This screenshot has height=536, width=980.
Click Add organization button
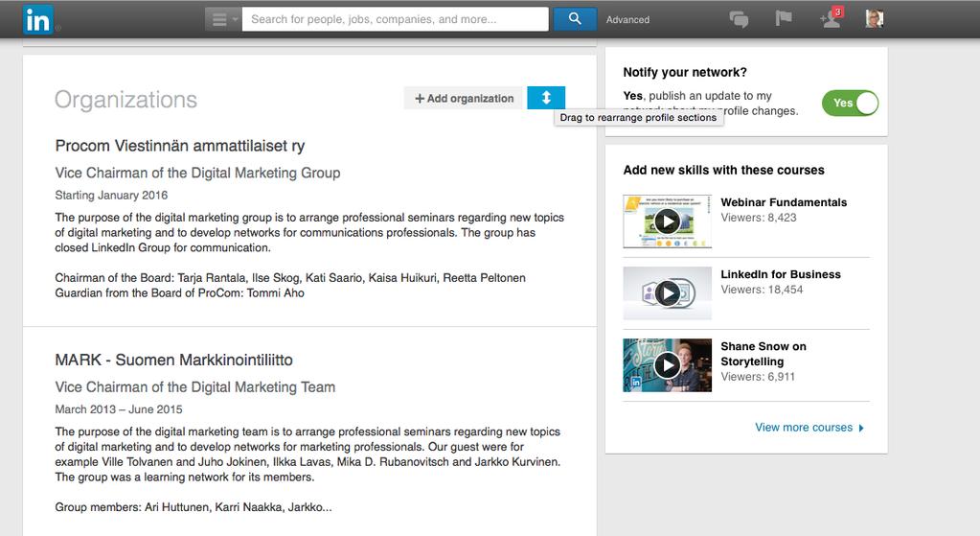coord(464,98)
